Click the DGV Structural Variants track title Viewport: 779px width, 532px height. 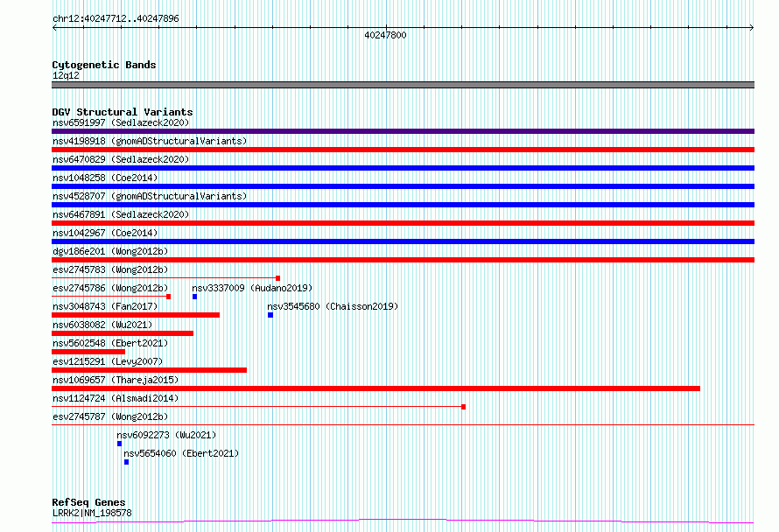pos(123,112)
